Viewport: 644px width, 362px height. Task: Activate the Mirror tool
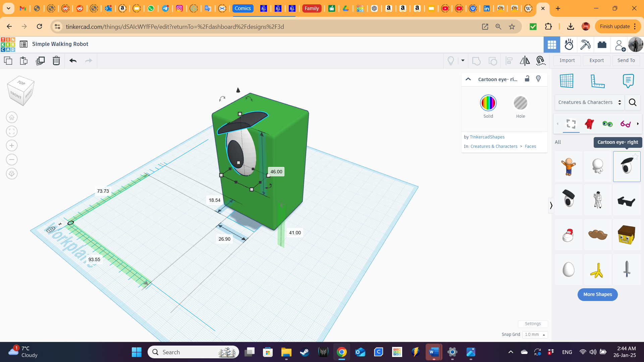[524, 61]
